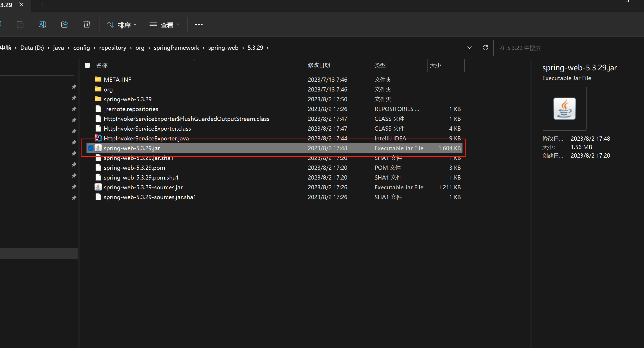Click the Java jar preview thumbnail

[x=564, y=109]
